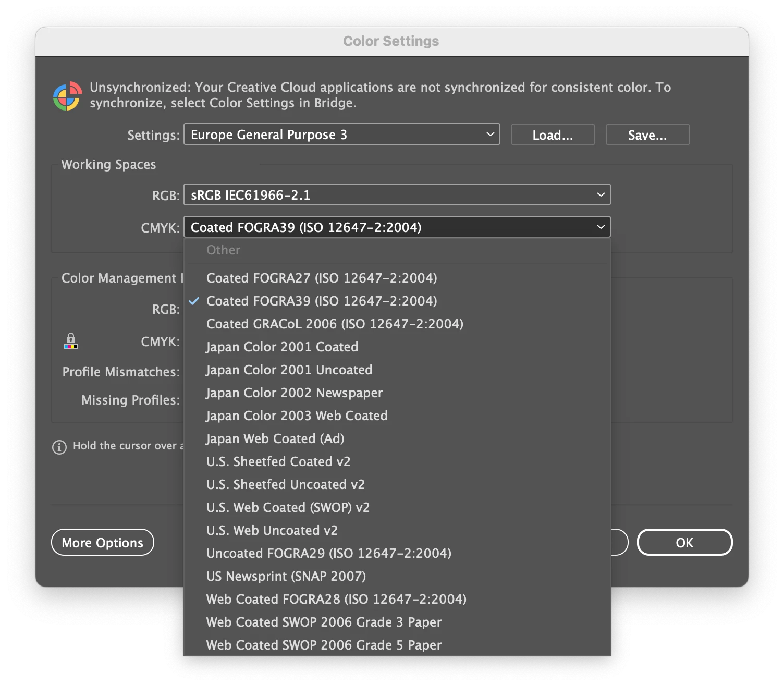Click the Other item in CMYK list
The image size is (784, 684).
[397, 250]
